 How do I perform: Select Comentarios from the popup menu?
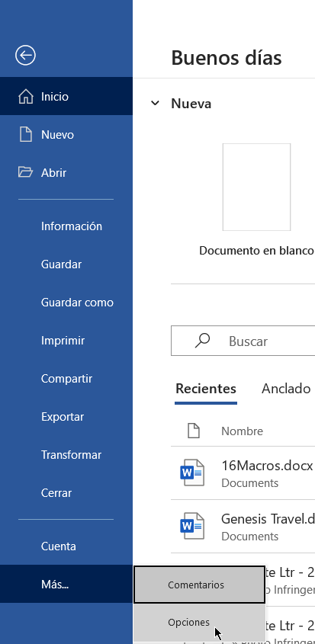pyautogui.click(x=199, y=585)
